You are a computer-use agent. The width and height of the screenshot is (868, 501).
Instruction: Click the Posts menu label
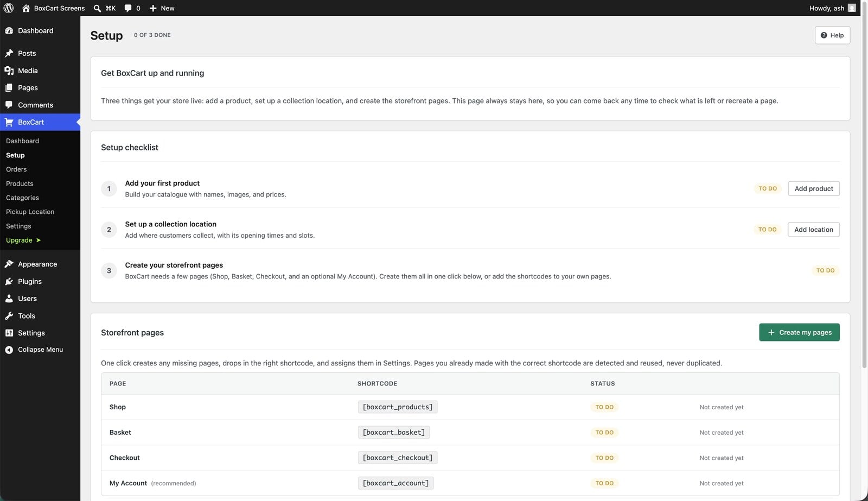27,53
